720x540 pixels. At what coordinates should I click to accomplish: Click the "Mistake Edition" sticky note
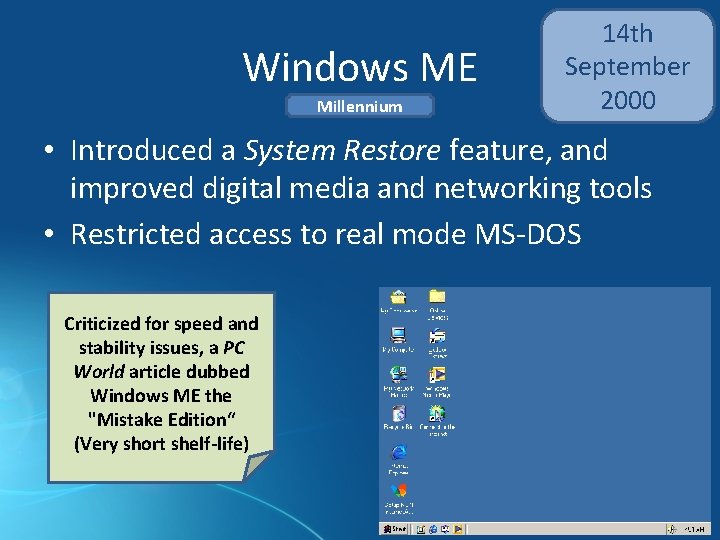pyautogui.click(x=161, y=388)
